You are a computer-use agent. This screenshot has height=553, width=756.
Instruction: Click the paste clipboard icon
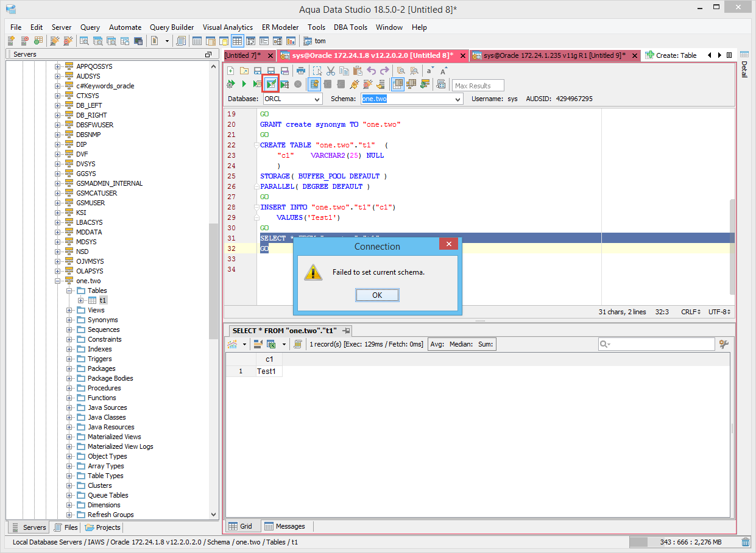pyautogui.click(x=358, y=71)
